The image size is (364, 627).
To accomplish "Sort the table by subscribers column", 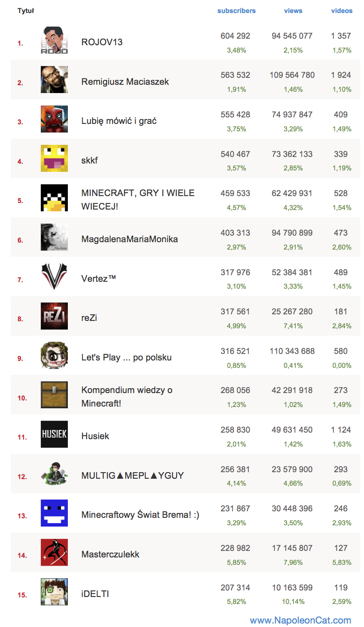I will pos(237,11).
